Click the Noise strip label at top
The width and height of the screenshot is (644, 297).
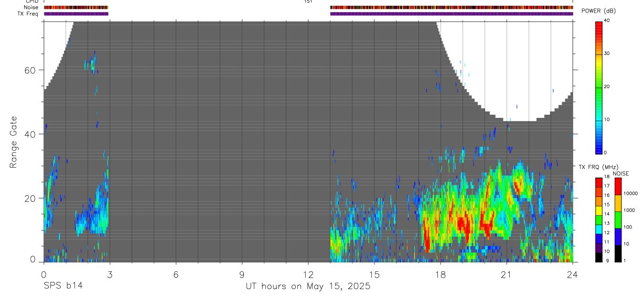coord(31,8)
